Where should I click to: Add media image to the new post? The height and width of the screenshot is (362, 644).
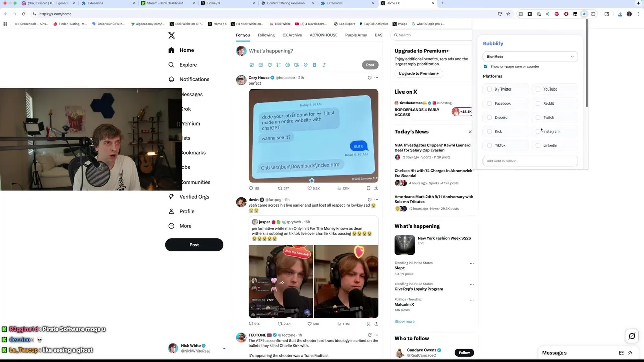coord(251,65)
